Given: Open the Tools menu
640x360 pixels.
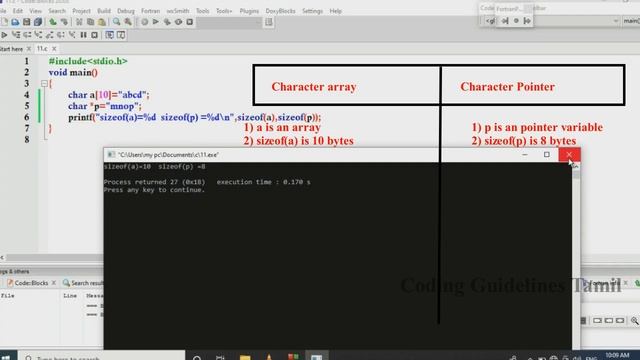Looking at the screenshot, I should pos(202,11).
